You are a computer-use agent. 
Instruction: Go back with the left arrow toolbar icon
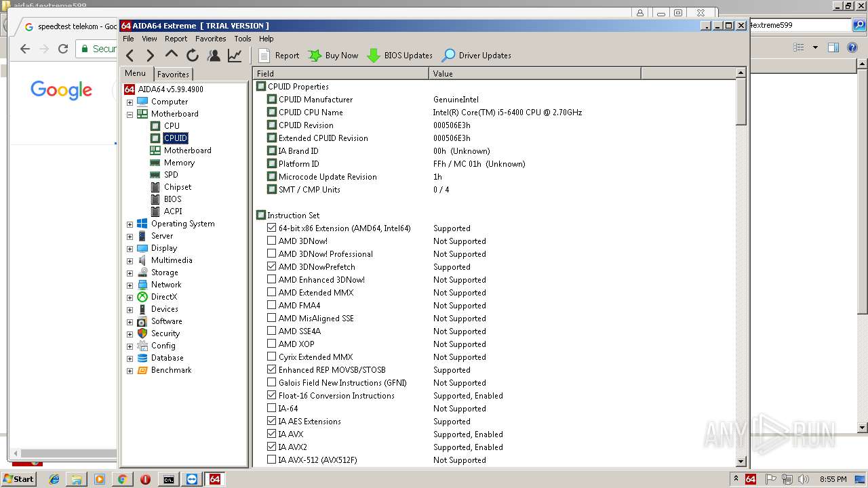130,56
